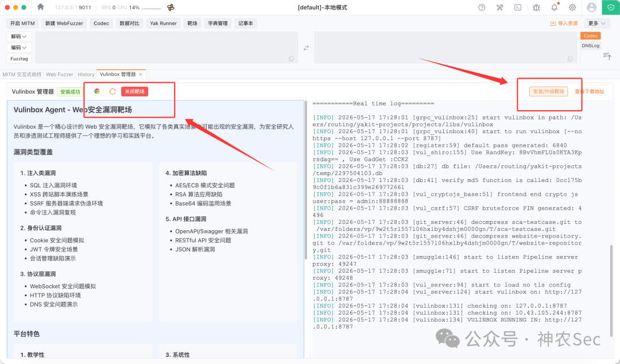Click 'XSS 跨站脚本演练场景' list item
Viewport: 620px width, 364px height.
(x=59, y=194)
